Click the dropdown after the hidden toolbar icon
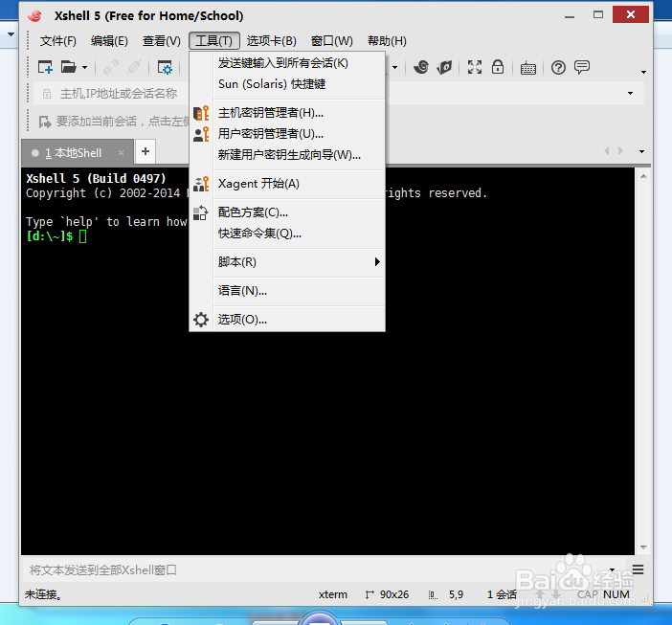Screen dimensions: 672x625 pos(394,68)
